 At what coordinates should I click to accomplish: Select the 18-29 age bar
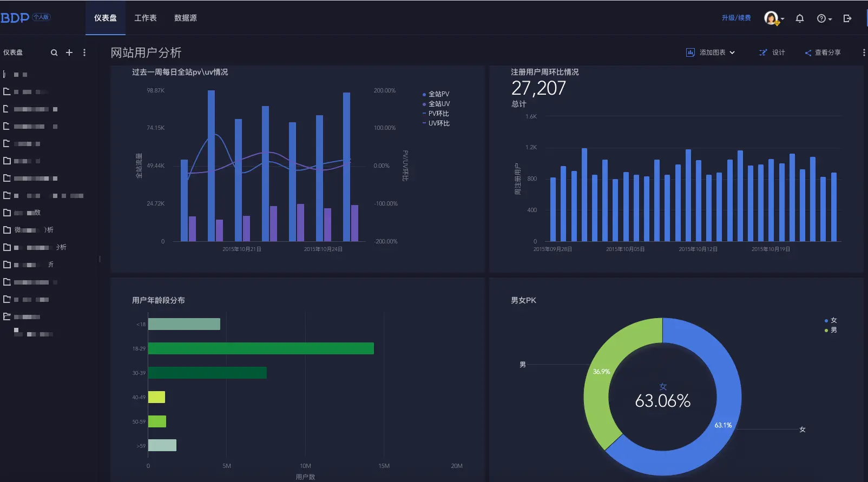(261, 348)
